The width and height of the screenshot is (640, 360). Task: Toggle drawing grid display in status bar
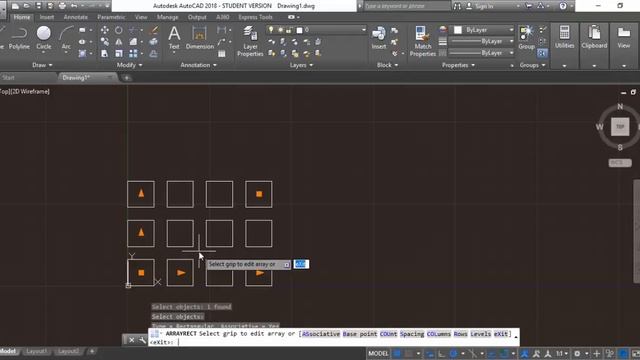397,353
